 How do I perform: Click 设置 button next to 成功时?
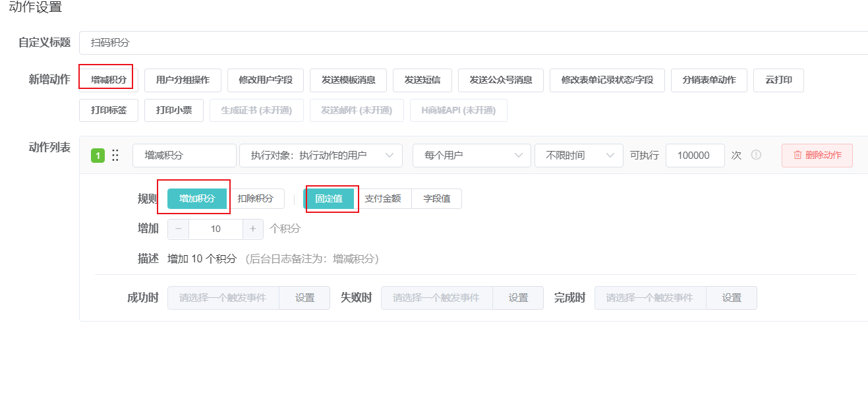(304, 298)
